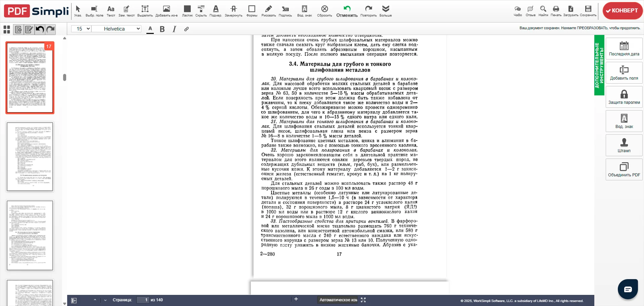644x306 pixels.
Task: Open the Добавить из-е image tool
Action: pos(167,11)
